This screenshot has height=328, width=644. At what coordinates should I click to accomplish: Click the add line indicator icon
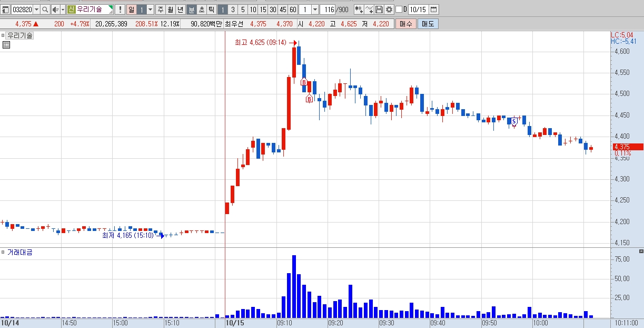[x=369, y=9]
